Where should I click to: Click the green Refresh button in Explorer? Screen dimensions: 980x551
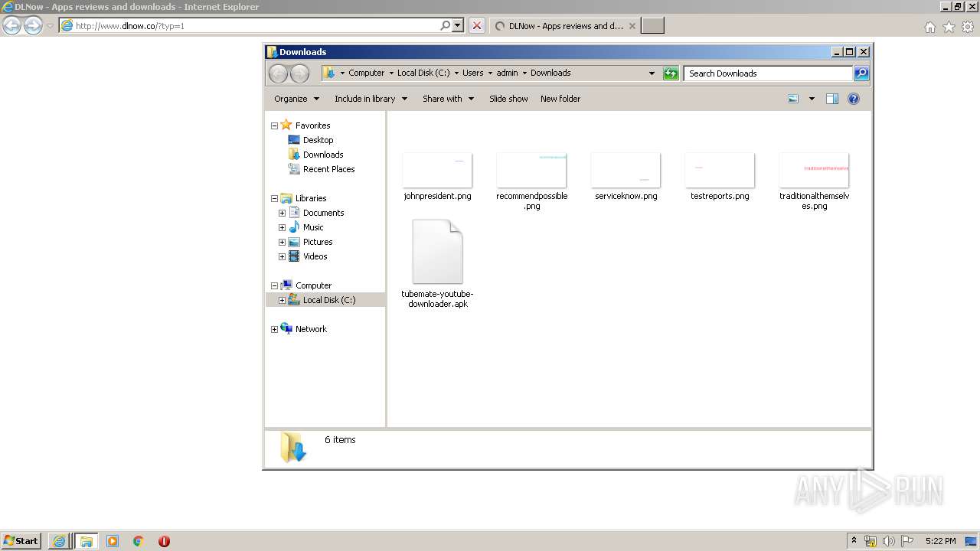tap(671, 73)
